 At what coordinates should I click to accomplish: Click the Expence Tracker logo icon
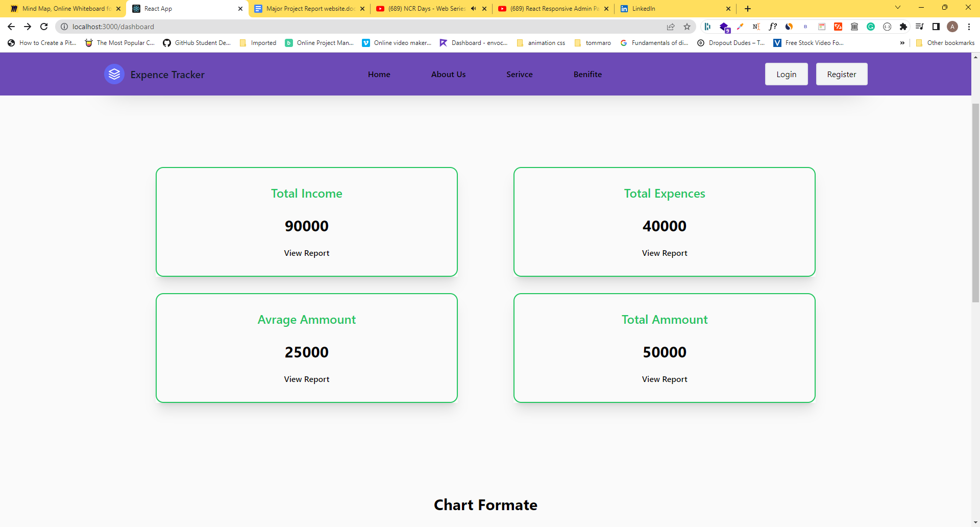[x=114, y=74]
